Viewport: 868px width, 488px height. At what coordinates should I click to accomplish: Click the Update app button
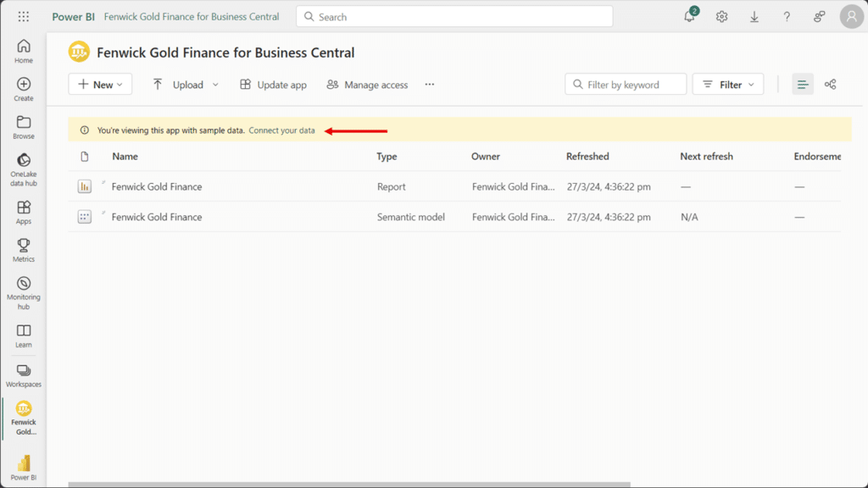[273, 84]
